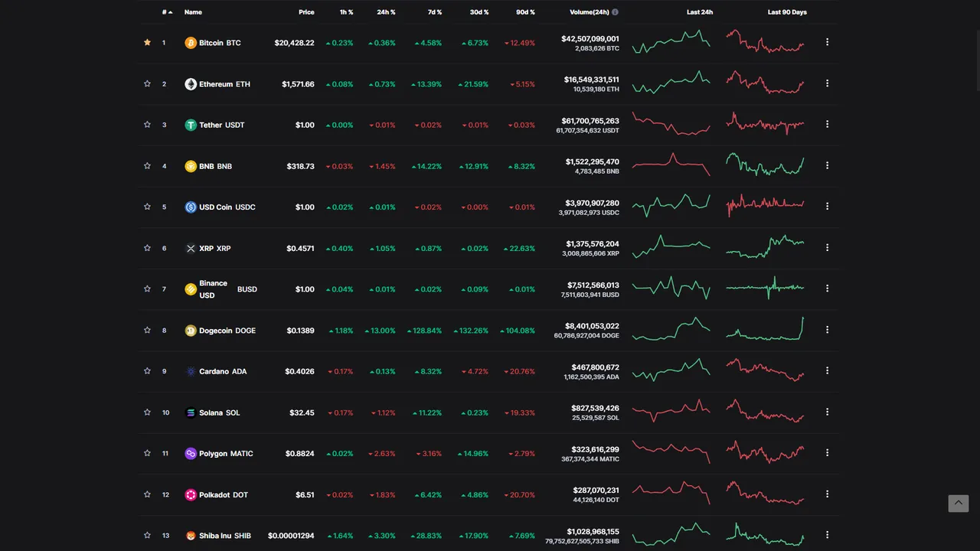Add Ethereum to watchlist with star

pos(147,83)
